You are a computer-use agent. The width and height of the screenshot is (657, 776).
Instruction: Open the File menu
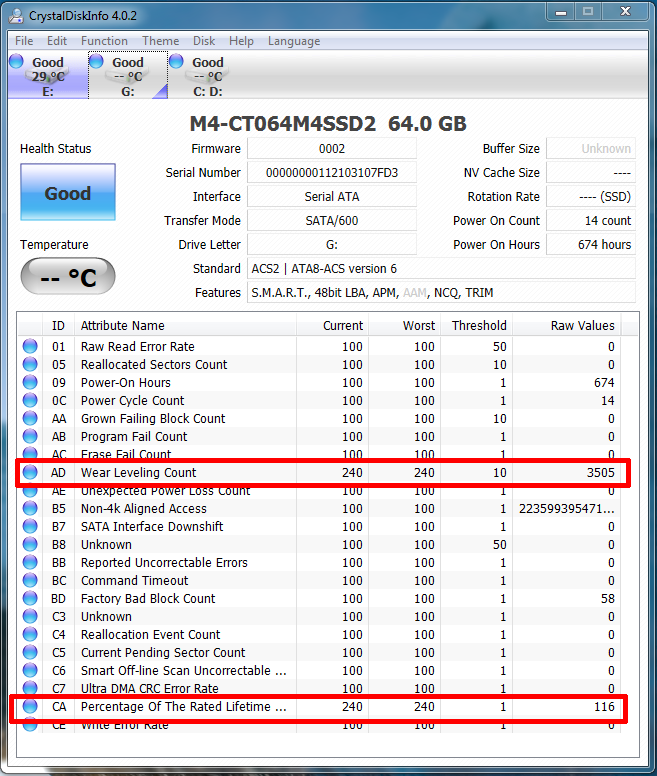(24, 41)
